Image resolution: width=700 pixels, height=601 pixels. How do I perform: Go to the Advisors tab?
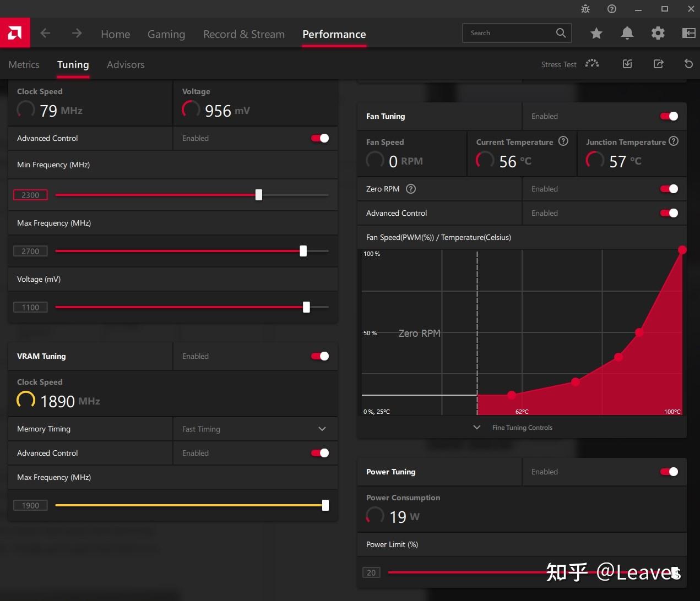[x=126, y=64]
